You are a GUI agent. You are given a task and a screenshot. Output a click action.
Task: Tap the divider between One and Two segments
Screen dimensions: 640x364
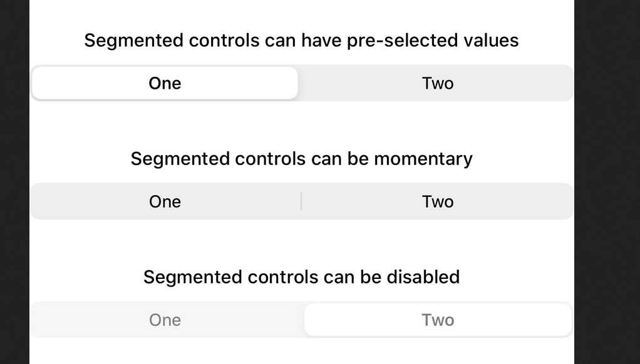301,201
